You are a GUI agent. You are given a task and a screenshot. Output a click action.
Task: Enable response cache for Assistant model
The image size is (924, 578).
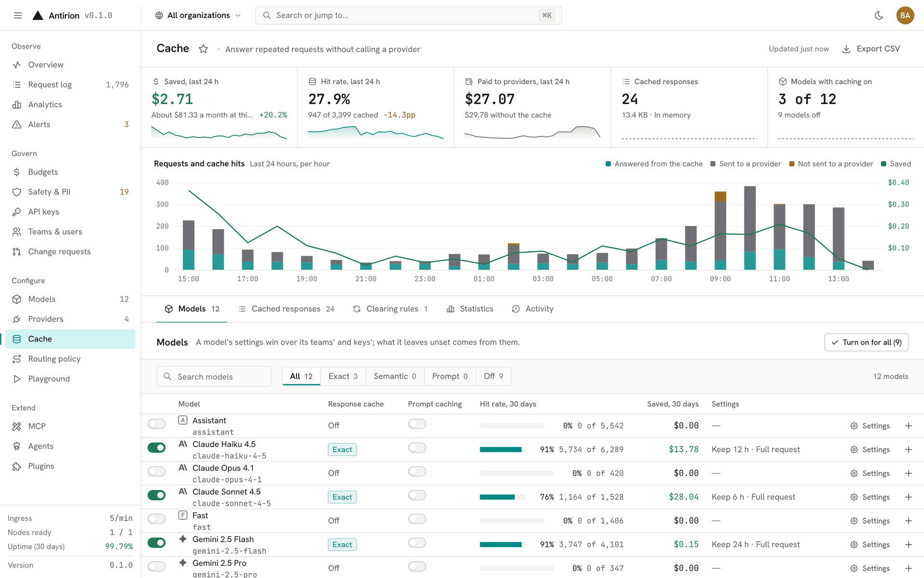tap(156, 424)
